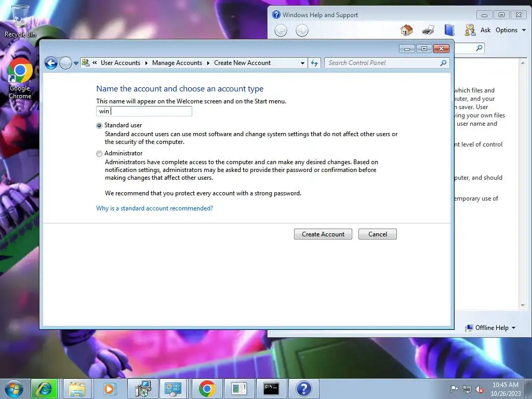Select Create New Account in the breadcrumb
This screenshot has width=532, height=399.
pyautogui.click(x=242, y=63)
